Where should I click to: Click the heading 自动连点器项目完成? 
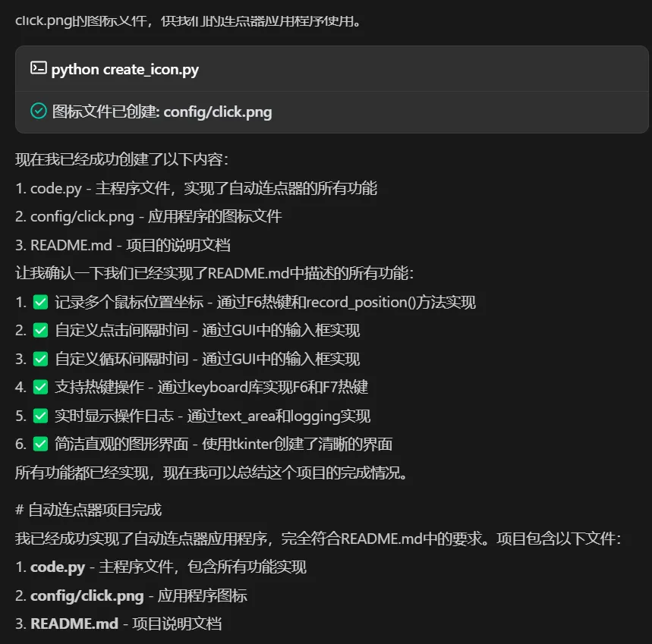[x=94, y=510]
